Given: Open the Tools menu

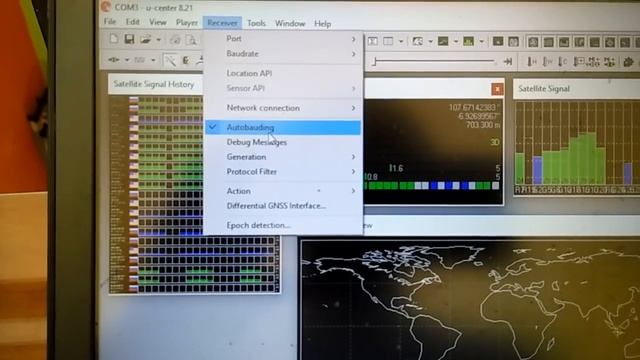Looking at the screenshot, I should (x=256, y=24).
